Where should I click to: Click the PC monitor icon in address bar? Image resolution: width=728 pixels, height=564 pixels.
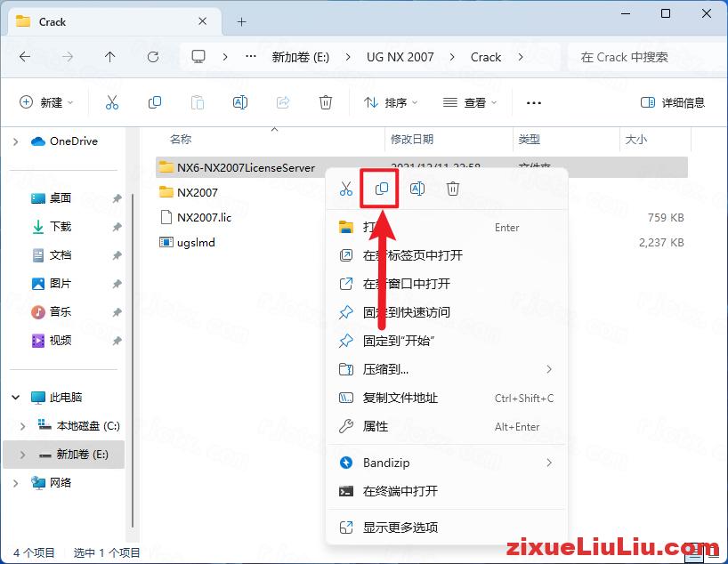pyautogui.click(x=198, y=57)
